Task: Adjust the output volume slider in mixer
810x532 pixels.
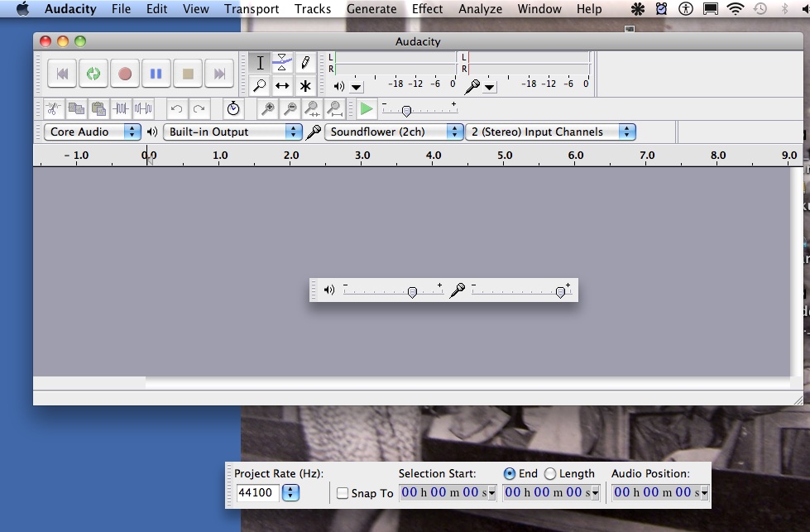Action: pos(412,292)
